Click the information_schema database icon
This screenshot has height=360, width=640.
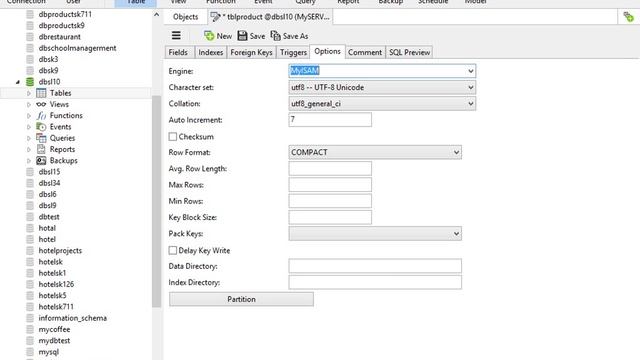pos(30,318)
